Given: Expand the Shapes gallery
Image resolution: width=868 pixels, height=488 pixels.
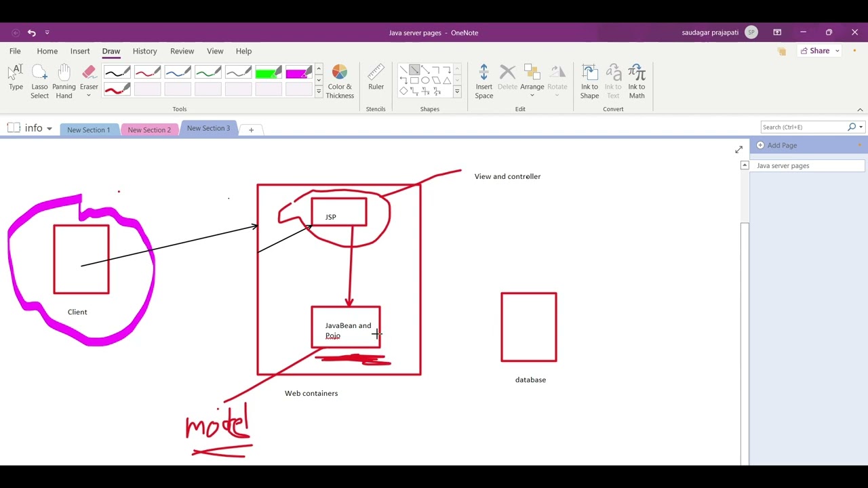Looking at the screenshot, I should (x=457, y=91).
